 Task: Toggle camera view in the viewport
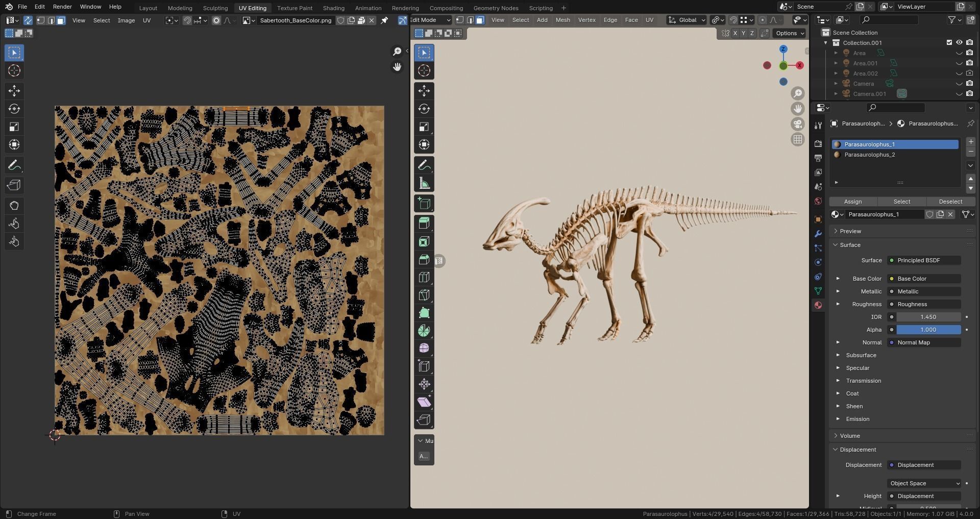[798, 124]
